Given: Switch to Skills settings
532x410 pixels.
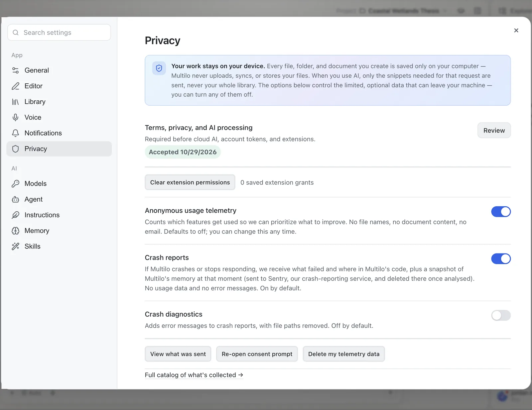Looking at the screenshot, I should click(x=59, y=246).
